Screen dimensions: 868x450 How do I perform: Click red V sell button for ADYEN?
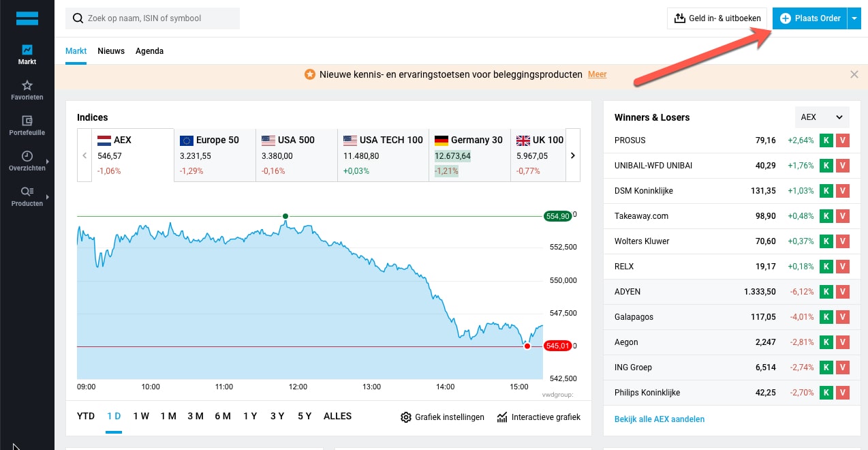[843, 292]
